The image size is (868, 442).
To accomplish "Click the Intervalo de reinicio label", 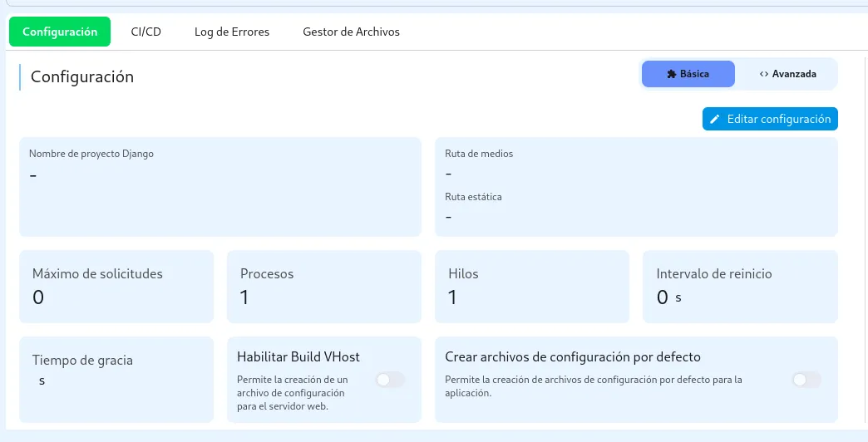I will 714,273.
